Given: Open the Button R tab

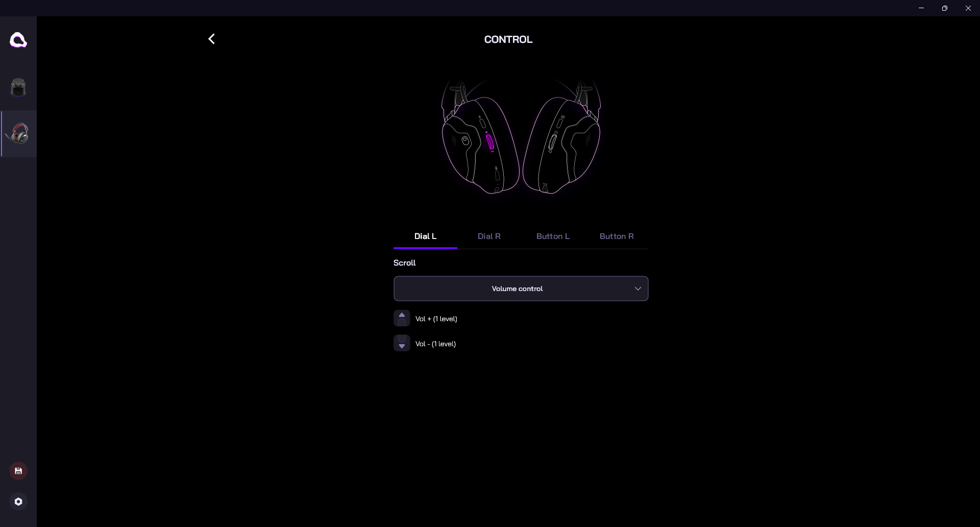Looking at the screenshot, I should pos(616,236).
